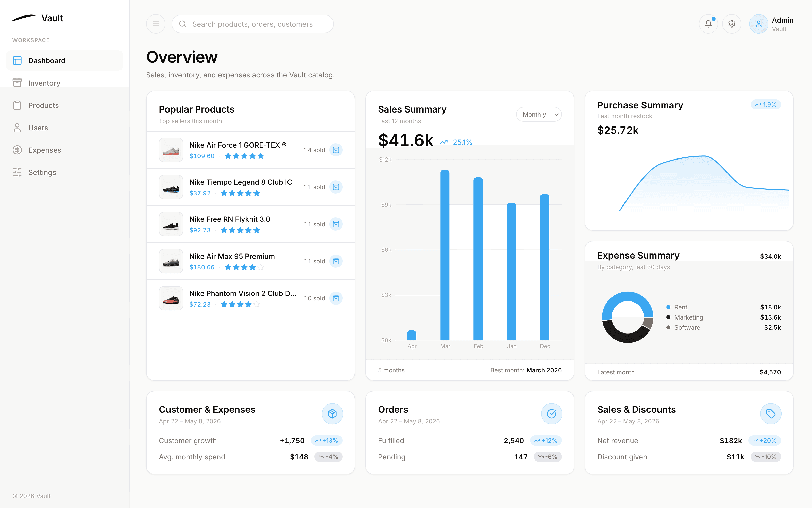Click the $25.72k purchase total
The width and height of the screenshot is (812, 508).
point(618,130)
